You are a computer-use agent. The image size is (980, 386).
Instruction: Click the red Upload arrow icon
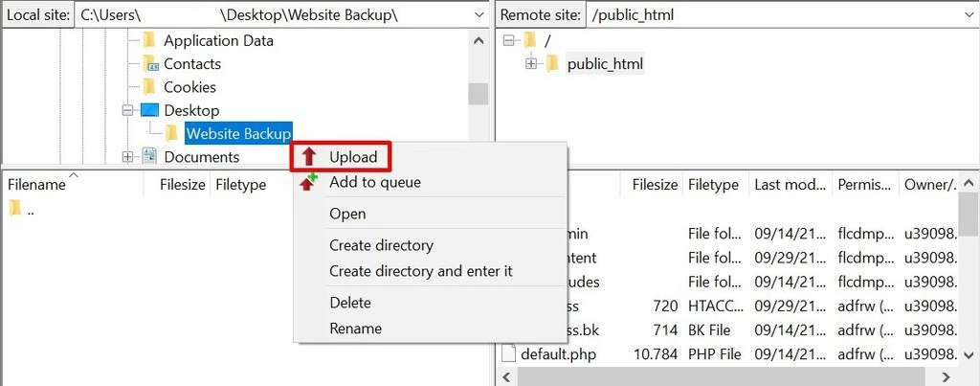click(309, 157)
